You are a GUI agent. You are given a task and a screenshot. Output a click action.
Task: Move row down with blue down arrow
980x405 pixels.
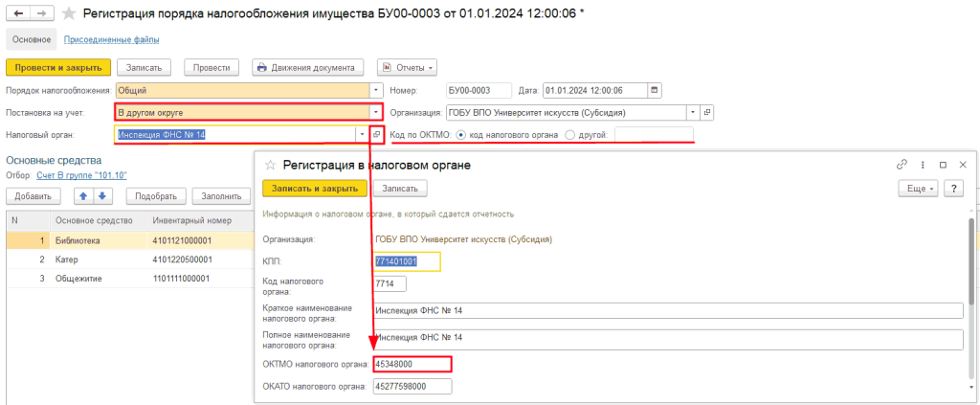click(101, 196)
